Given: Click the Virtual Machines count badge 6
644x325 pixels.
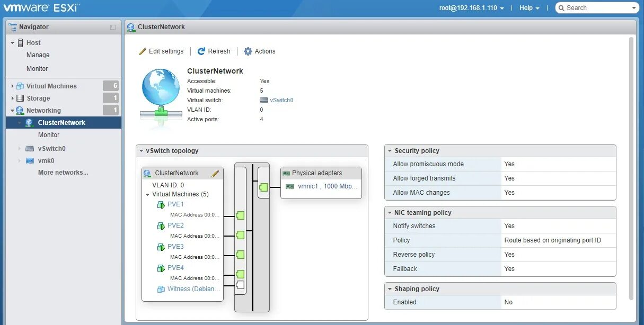Looking at the screenshot, I should [111, 86].
